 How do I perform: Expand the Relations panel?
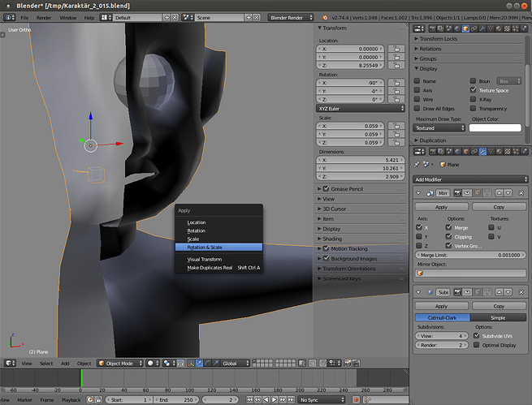(430, 49)
